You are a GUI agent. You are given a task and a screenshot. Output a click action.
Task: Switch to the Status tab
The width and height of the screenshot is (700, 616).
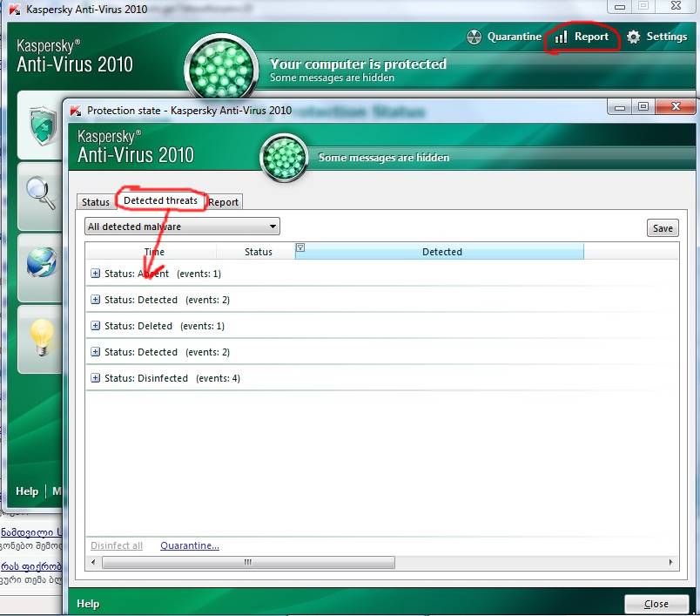[96, 202]
